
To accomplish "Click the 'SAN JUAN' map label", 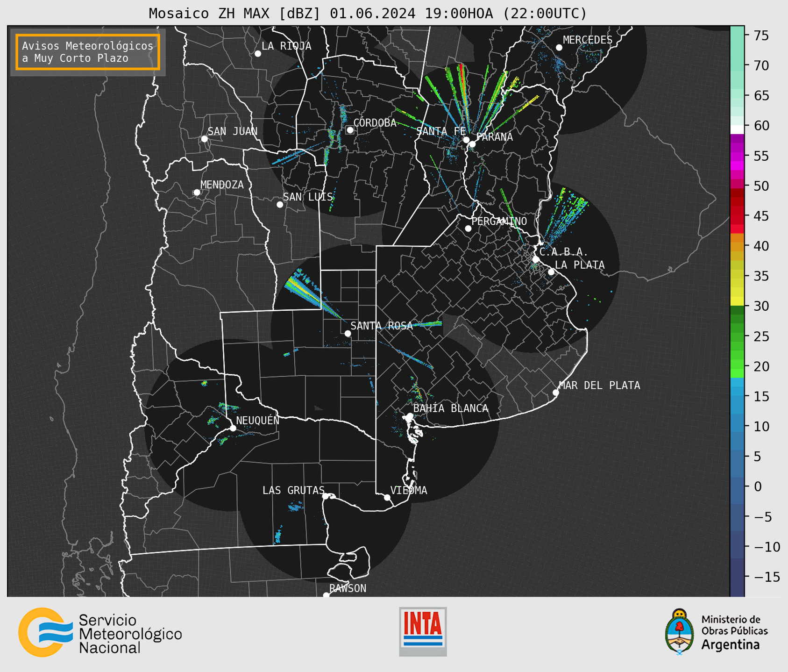I will [232, 131].
